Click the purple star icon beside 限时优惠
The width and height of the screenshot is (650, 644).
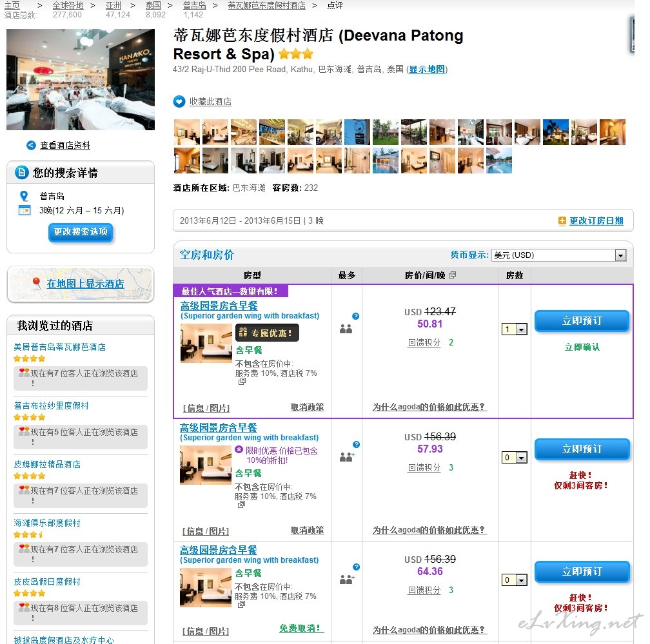(x=239, y=450)
